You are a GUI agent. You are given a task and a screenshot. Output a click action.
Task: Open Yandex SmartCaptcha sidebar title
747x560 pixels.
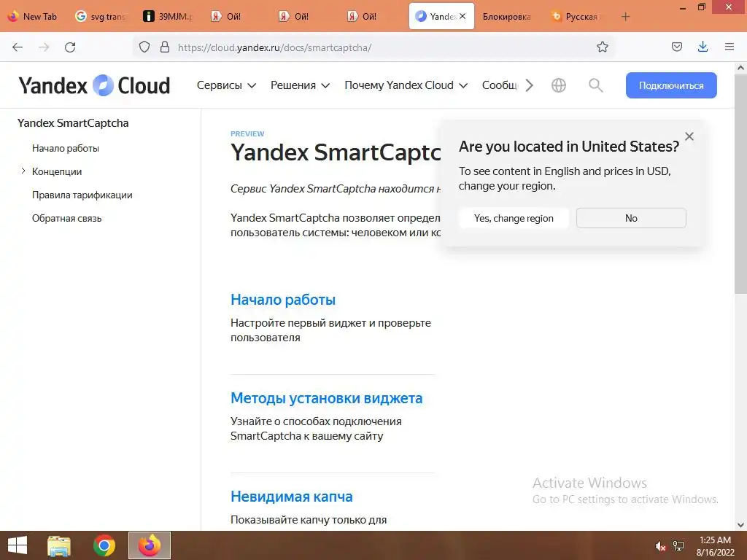click(x=73, y=122)
